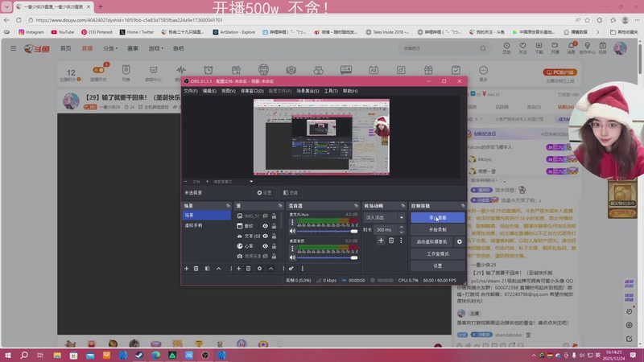Image resolution: width=644 pixels, height=362 pixels.
Task: Decrease the 300 ms duration with the down arrow
Action: 401,232
